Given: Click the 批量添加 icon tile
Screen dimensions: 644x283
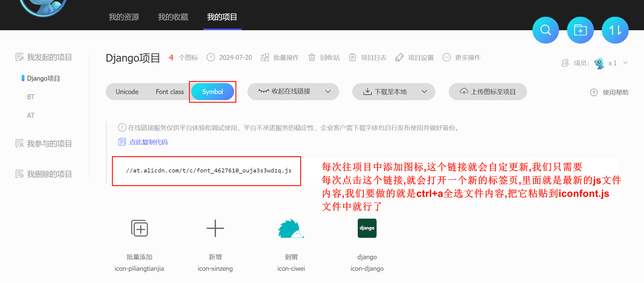Looking at the screenshot, I should (x=140, y=228).
